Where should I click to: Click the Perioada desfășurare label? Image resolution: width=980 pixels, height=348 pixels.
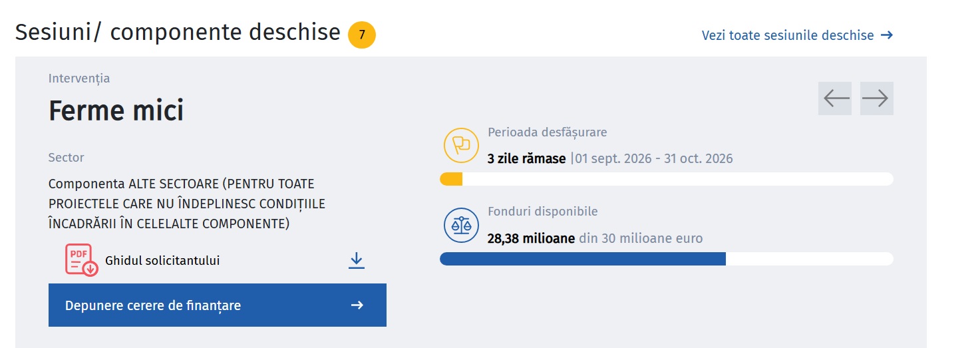click(x=548, y=132)
